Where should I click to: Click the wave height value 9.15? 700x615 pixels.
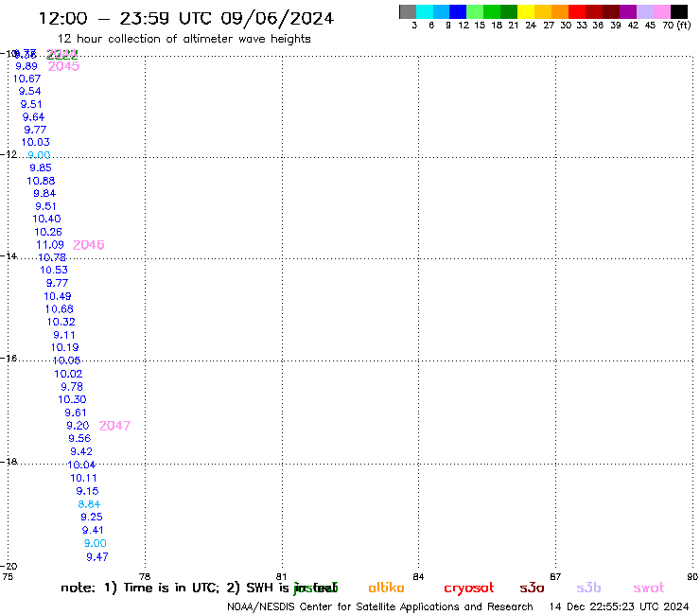(87, 491)
